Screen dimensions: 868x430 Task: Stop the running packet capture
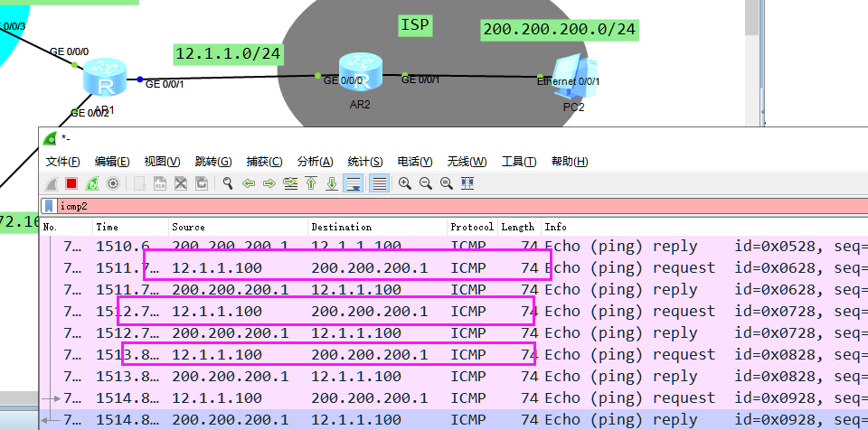click(71, 183)
